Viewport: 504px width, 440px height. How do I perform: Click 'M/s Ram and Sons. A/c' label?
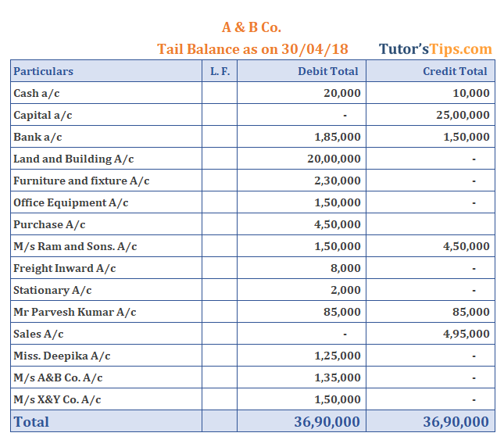click(x=75, y=246)
